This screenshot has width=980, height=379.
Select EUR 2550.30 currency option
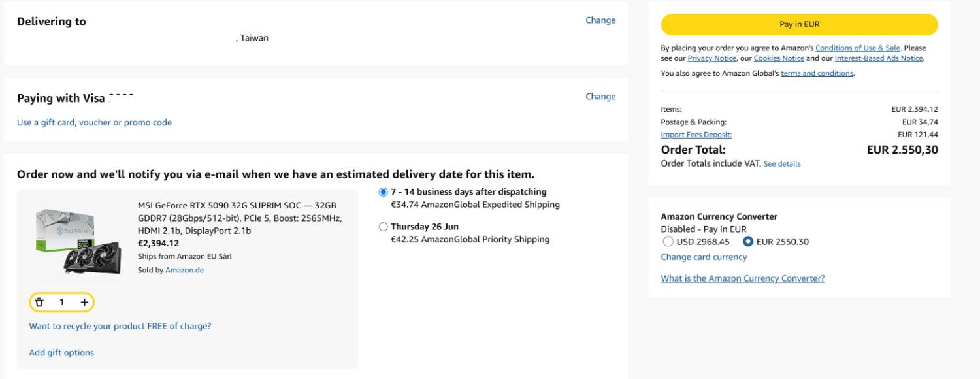click(748, 242)
